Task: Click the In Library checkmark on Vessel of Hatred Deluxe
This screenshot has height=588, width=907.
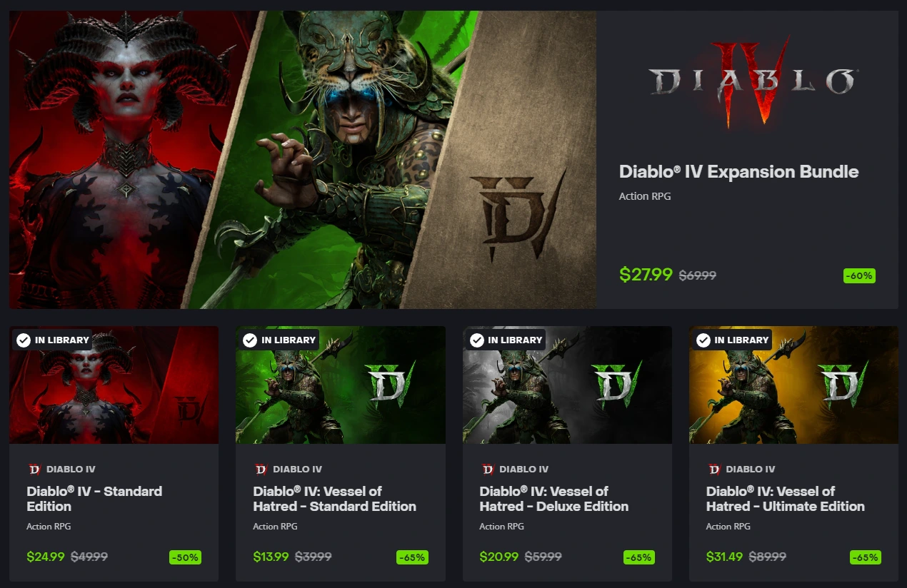Action: 476,340
